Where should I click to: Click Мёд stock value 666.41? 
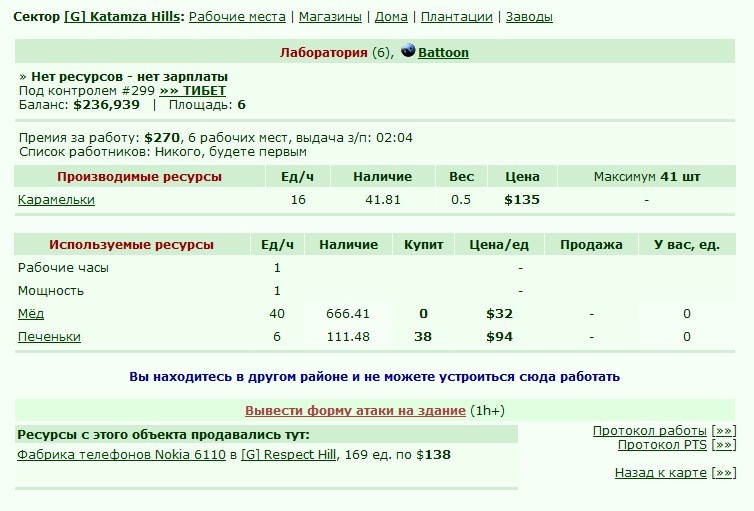pos(348,313)
